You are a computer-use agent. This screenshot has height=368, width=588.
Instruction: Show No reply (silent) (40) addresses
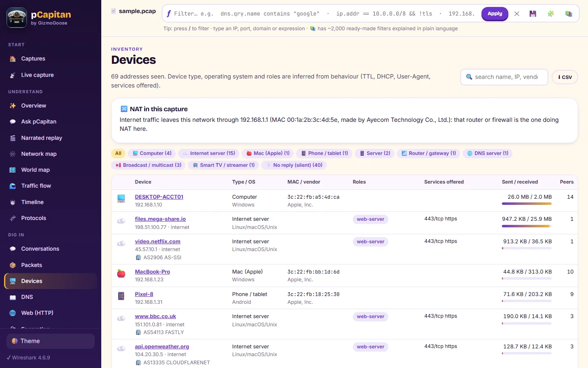(x=294, y=166)
